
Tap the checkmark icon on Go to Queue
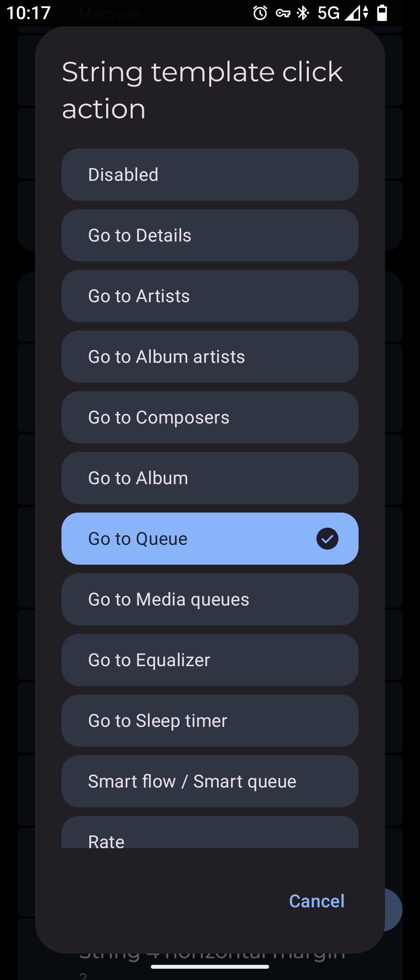tap(327, 539)
